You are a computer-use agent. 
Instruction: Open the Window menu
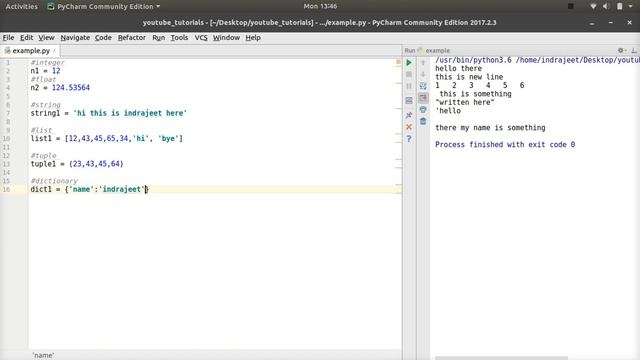(226, 38)
